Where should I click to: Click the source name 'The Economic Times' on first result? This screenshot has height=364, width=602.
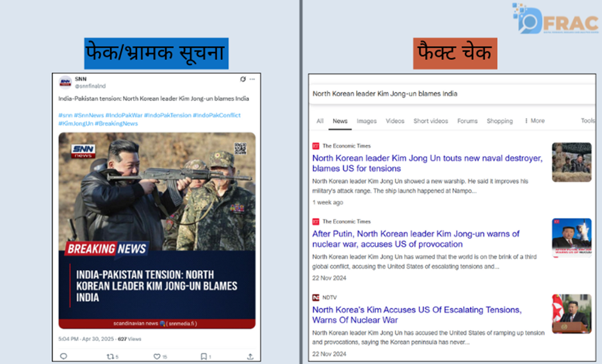click(x=346, y=146)
